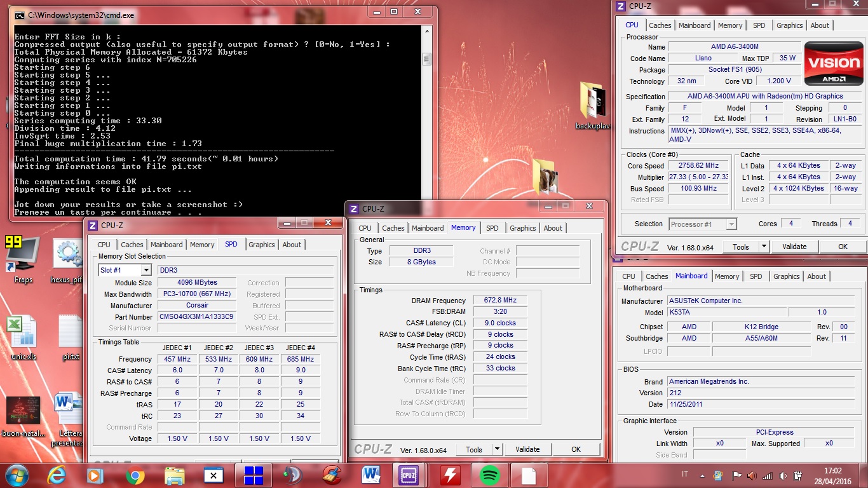Launch Internet Explorer from taskbar
868x488 pixels.
coord(56,475)
